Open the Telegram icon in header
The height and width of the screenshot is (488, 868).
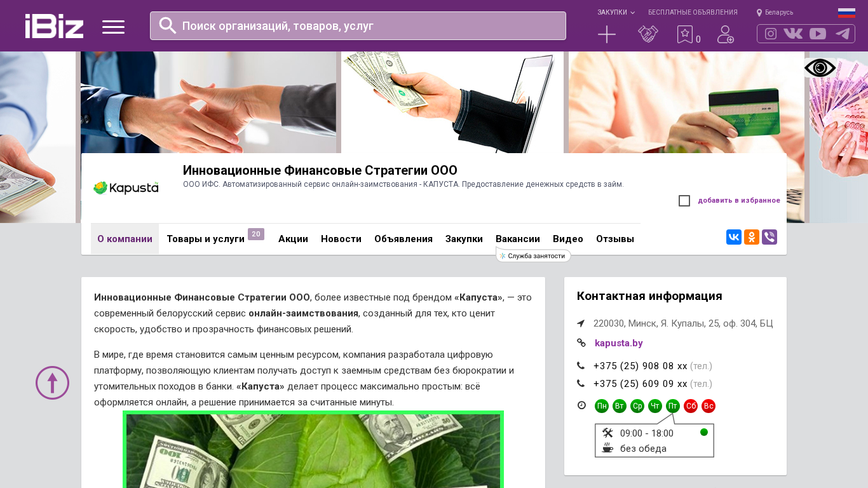pyautogui.click(x=843, y=34)
